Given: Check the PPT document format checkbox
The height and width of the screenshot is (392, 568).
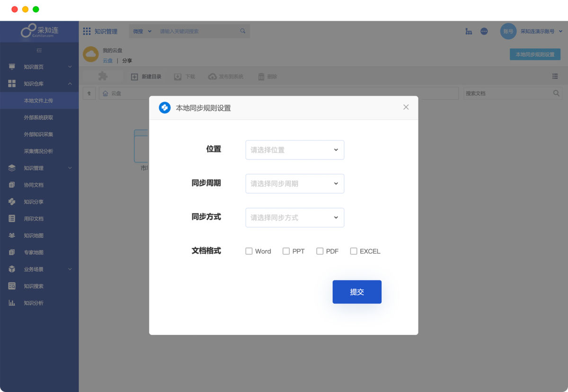Looking at the screenshot, I should (286, 251).
